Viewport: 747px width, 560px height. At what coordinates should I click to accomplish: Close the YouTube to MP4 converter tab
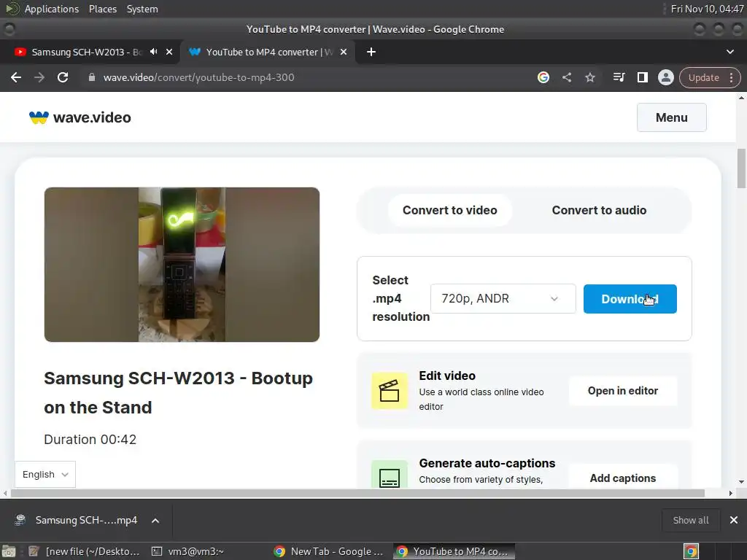[344, 52]
